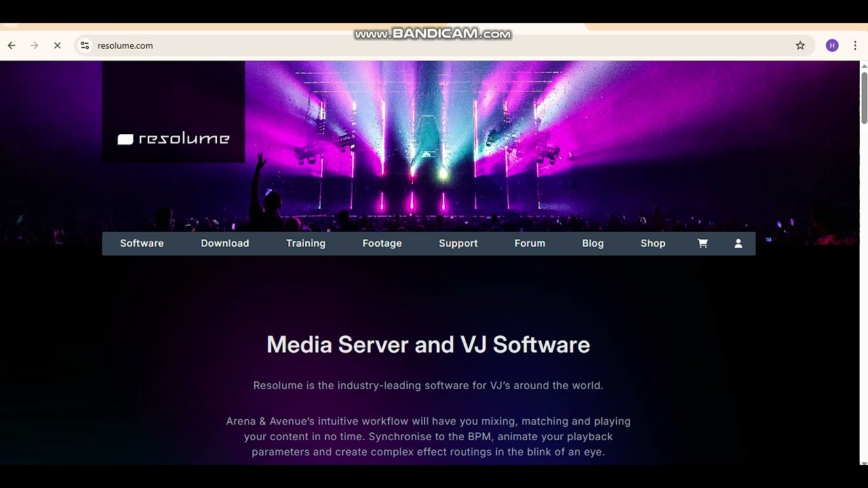This screenshot has height=488, width=868.
Task: Open the Footage menu item
Action: [382, 243]
